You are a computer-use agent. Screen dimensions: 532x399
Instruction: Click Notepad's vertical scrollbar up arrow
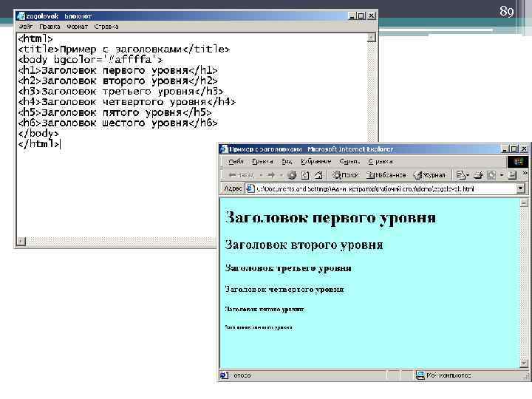click(372, 38)
